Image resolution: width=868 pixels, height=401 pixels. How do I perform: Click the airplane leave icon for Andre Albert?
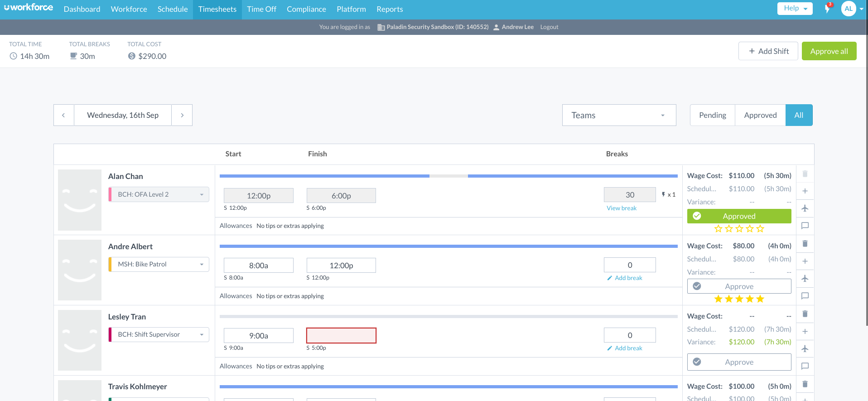click(805, 279)
